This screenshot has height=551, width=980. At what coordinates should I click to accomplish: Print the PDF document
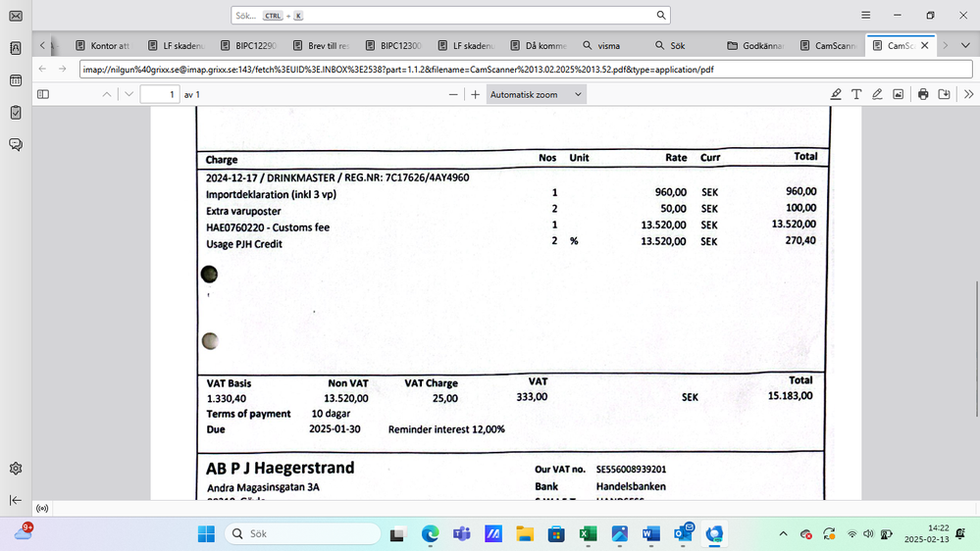(x=923, y=94)
